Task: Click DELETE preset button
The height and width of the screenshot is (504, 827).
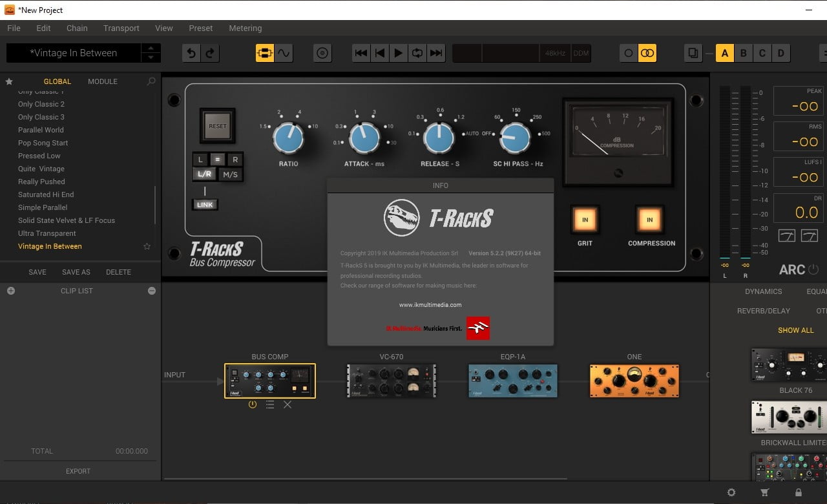Action: tap(118, 272)
